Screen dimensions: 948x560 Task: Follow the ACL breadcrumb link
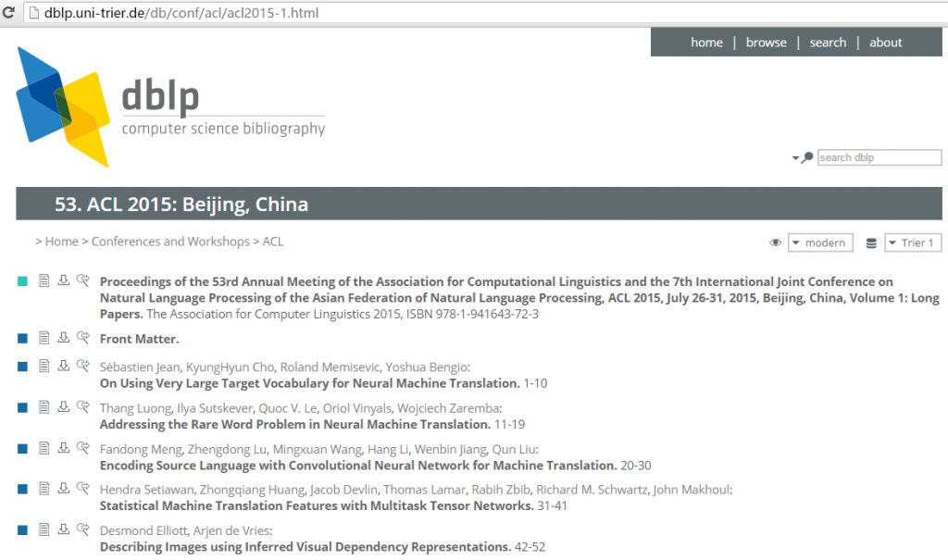pyautogui.click(x=273, y=242)
